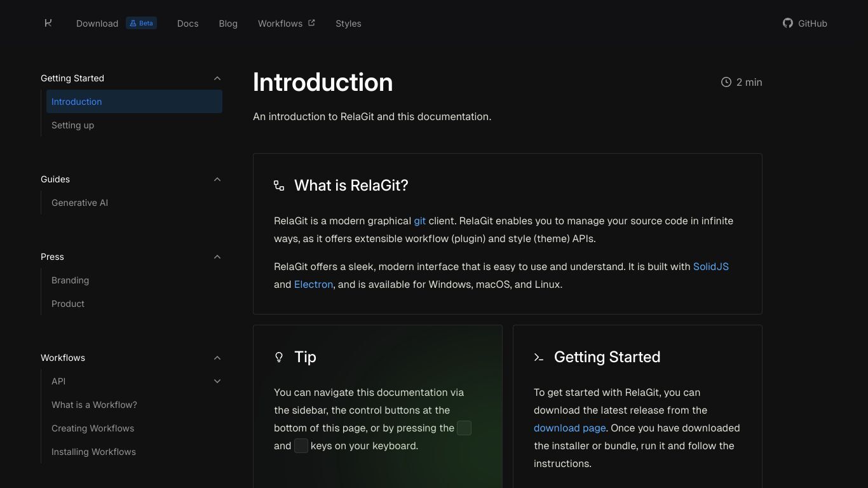Click the lightbulb icon in the Tip card
This screenshot has height=488, width=868.
click(279, 357)
